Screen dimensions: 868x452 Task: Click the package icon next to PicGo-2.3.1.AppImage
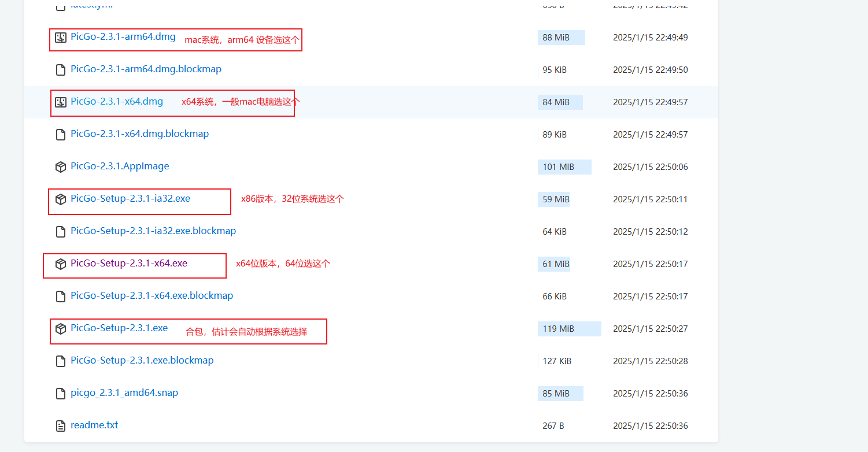tap(60, 167)
